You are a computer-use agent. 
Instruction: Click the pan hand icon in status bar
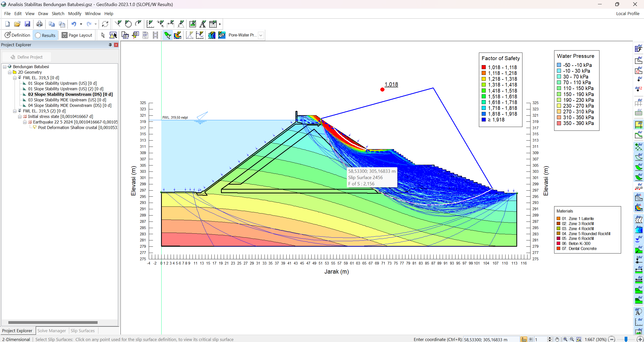[x=557, y=339]
